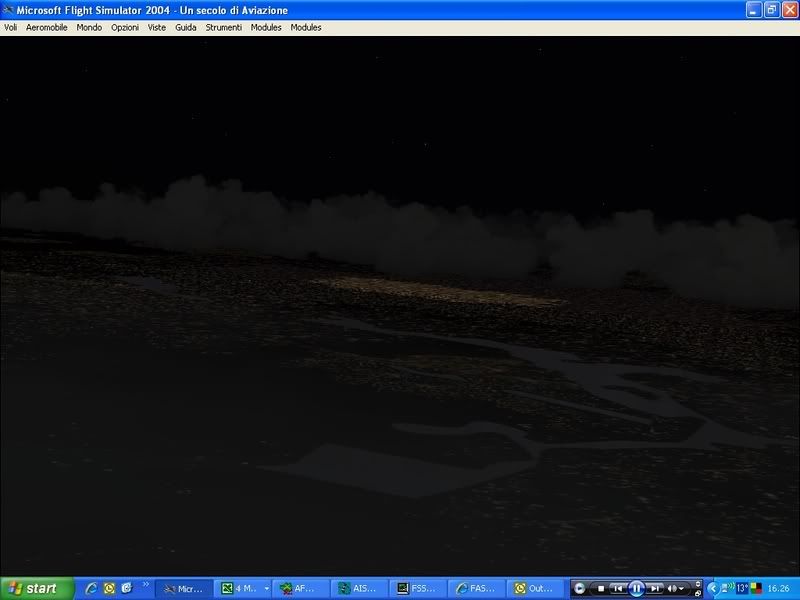
Task: Switch to Microsoft Flight Simulator taskbar button
Action: (183, 589)
